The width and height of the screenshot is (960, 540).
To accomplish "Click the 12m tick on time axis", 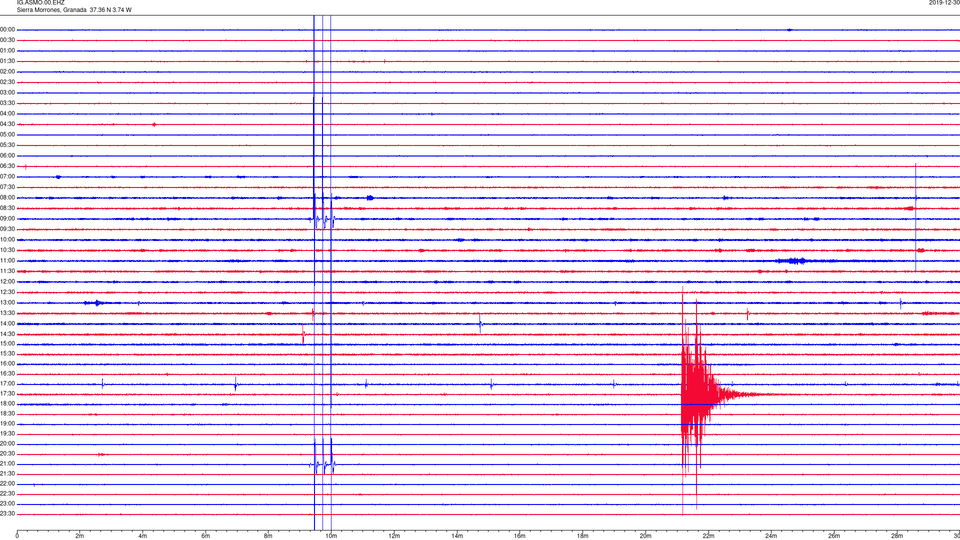I will (x=394, y=536).
